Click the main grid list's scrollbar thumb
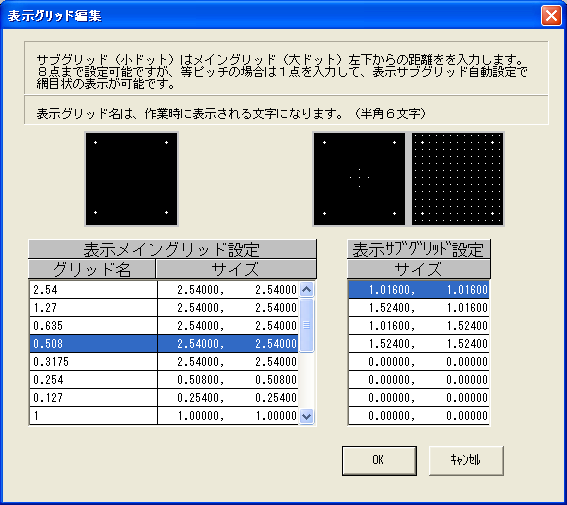Image resolution: width=567 pixels, height=505 pixels. tap(307, 325)
